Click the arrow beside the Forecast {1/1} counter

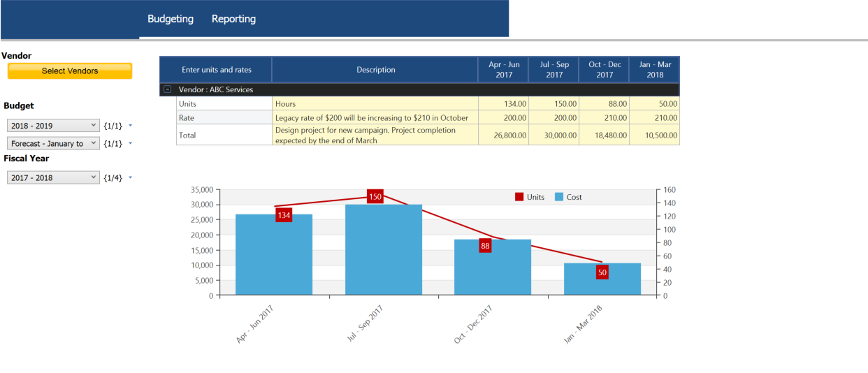[131, 144]
